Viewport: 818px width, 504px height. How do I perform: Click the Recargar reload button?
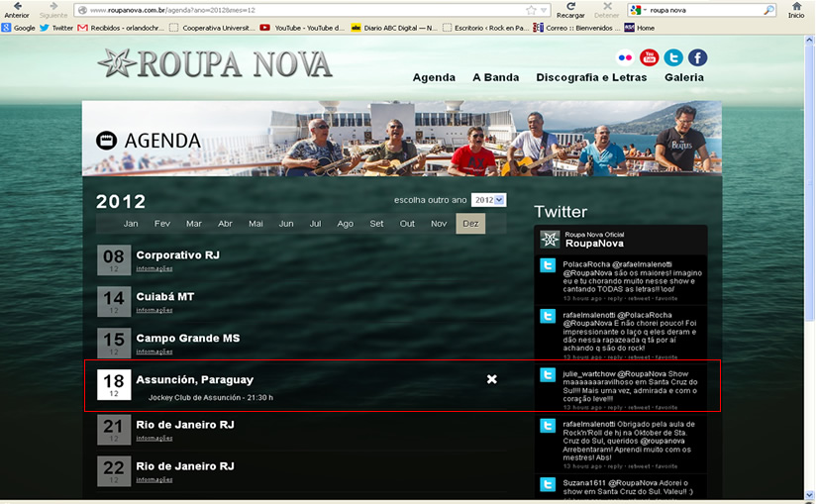(x=570, y=9)
